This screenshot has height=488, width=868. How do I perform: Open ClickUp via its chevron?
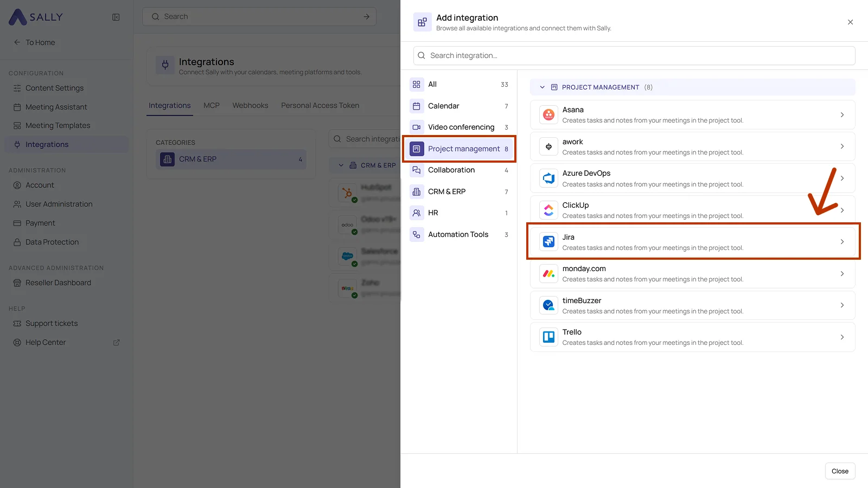[842, 210]
